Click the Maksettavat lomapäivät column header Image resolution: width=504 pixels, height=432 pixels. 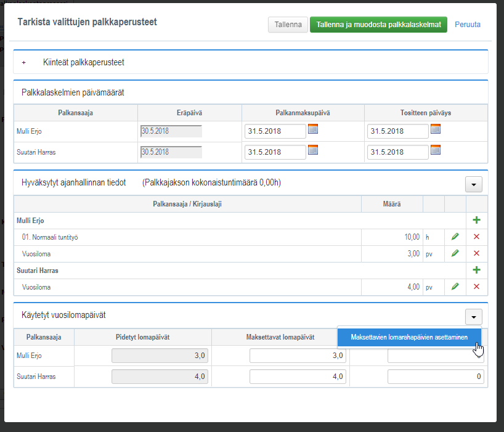tap(280, 337)
